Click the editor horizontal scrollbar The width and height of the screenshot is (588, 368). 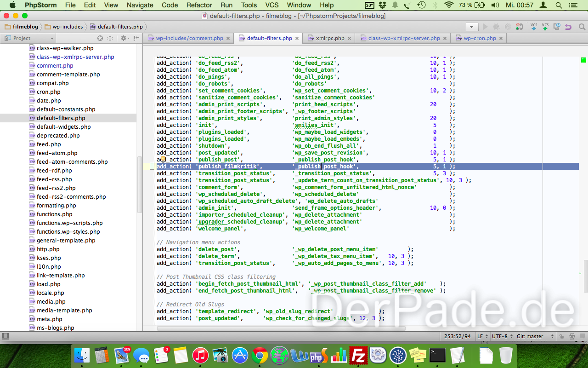(x=281, y=328)
